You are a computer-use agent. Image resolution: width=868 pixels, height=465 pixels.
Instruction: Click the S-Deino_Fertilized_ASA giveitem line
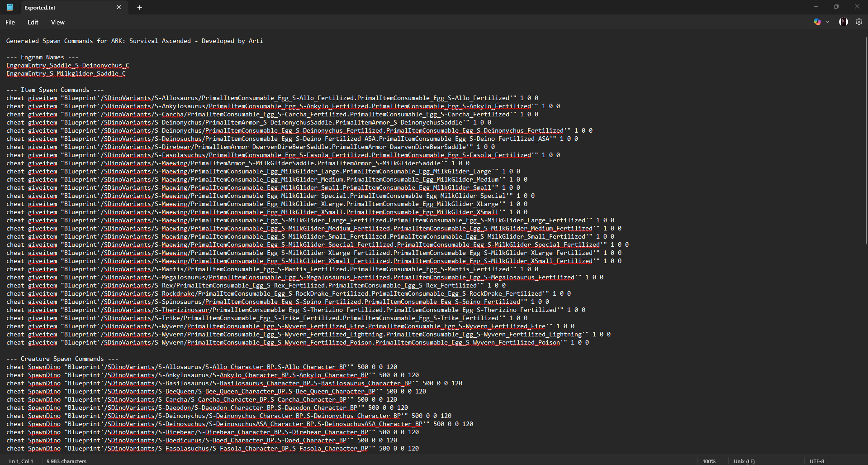pyautogui.click(x=292, y=139)
